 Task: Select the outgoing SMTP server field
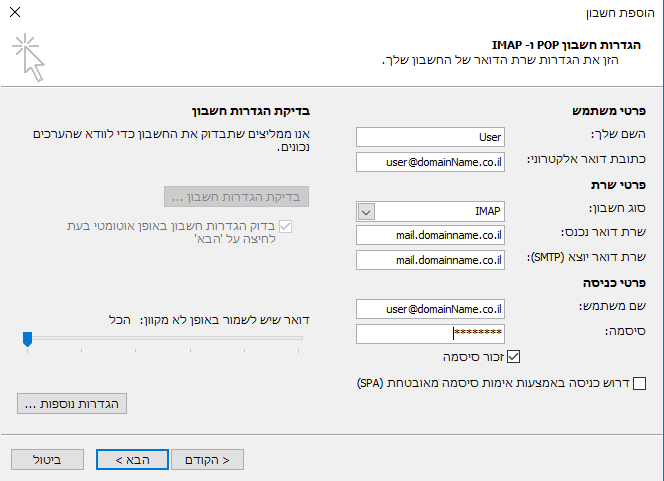coord(430,260)
